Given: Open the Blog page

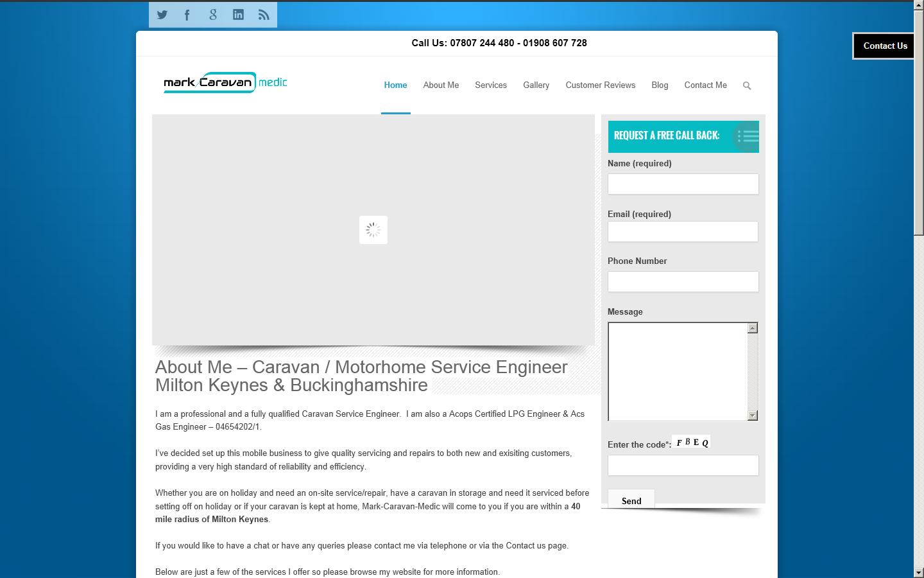Looking at the screenshot, I should (x=660, y=85).
